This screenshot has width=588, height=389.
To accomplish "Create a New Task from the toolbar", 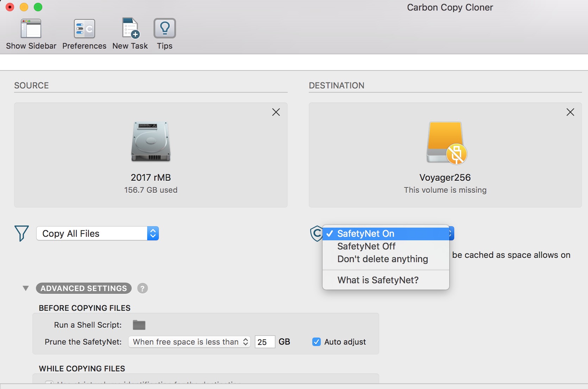I will point(130,28).
